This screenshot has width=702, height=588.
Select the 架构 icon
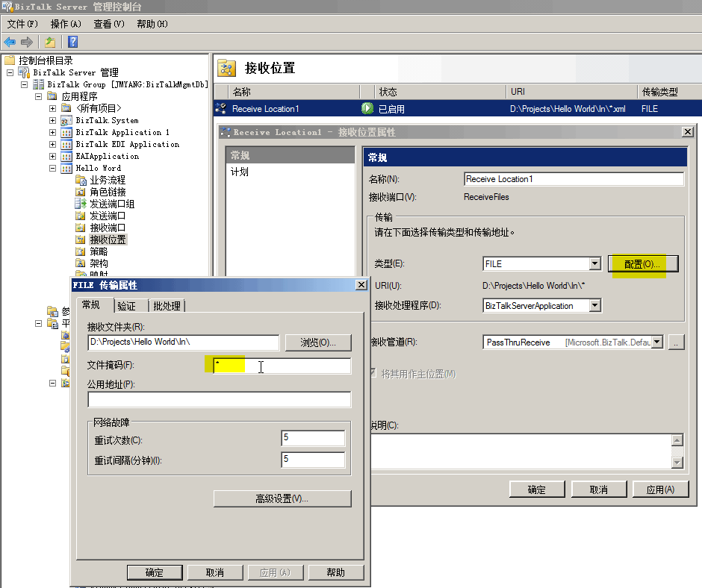coord(81,263)
